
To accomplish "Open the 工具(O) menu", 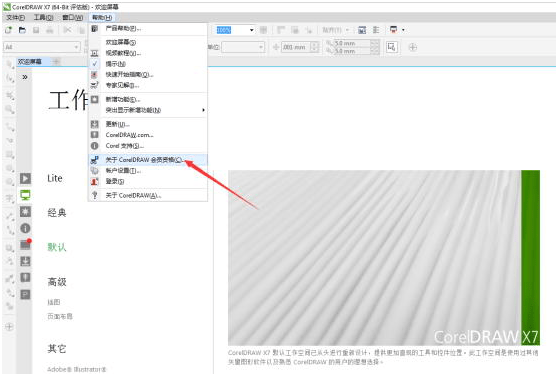I will (43, 17).
